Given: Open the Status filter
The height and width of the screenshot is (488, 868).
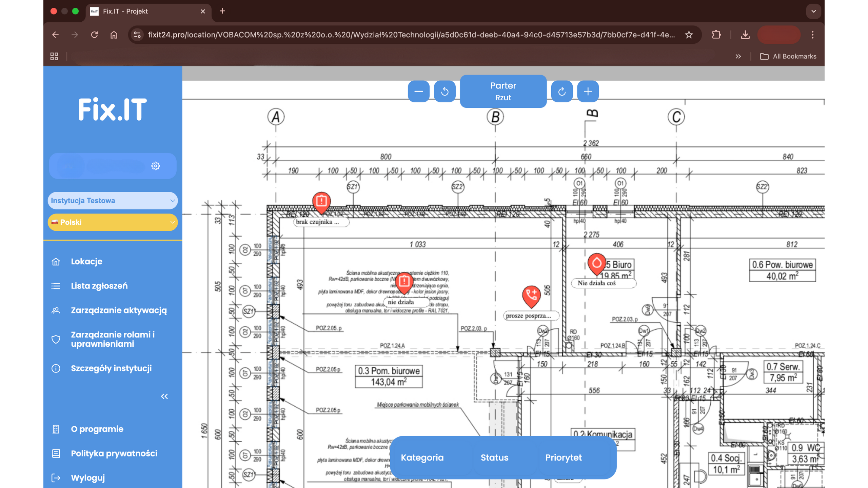Looking at the screenshot, I should 494,457.
